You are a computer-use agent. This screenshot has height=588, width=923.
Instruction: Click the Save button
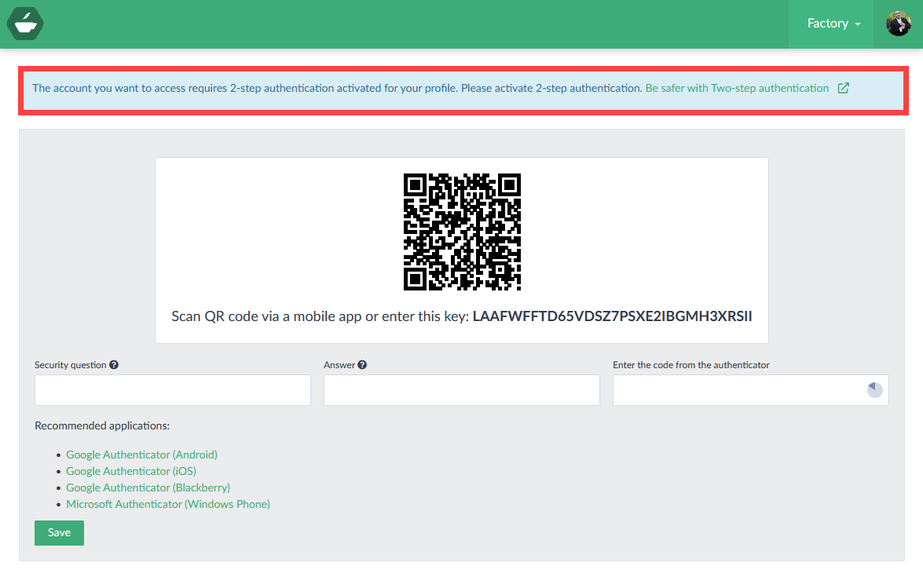click(x=59, y=533)
